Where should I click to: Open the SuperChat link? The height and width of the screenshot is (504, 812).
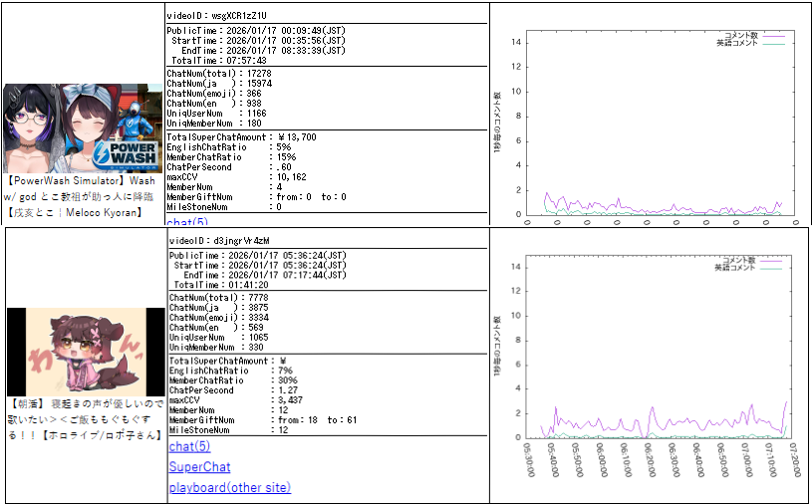pos(199,467)
